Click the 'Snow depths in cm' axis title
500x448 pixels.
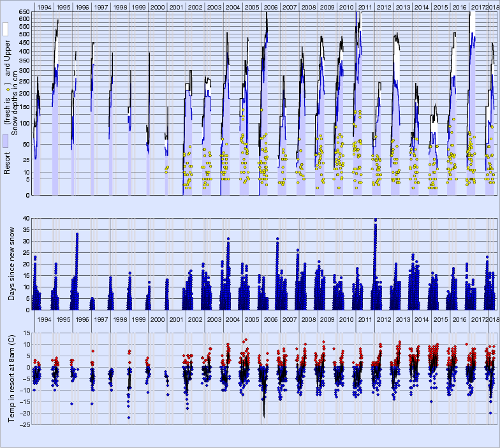coord(15,103)
